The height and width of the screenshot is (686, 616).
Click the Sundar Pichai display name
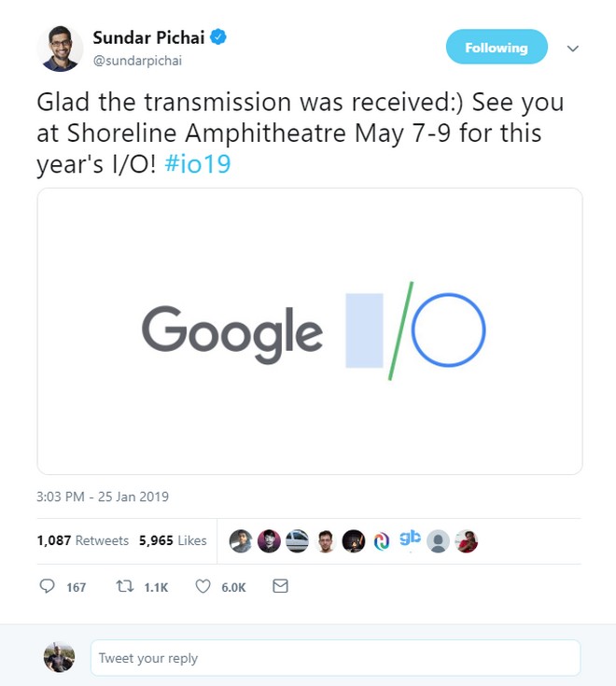point(148,37)
